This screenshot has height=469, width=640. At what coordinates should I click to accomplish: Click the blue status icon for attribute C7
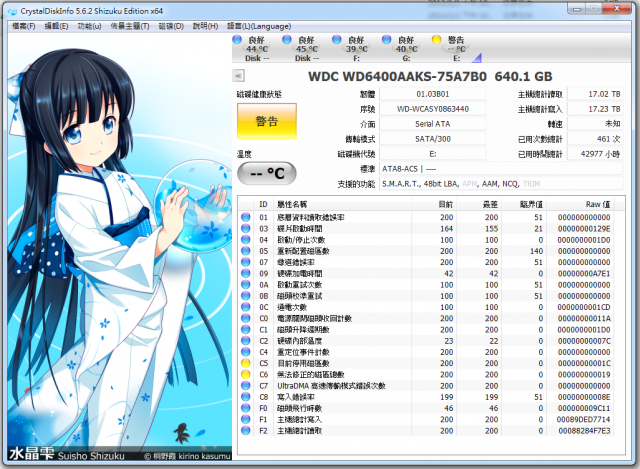click(x=246, y=386)
